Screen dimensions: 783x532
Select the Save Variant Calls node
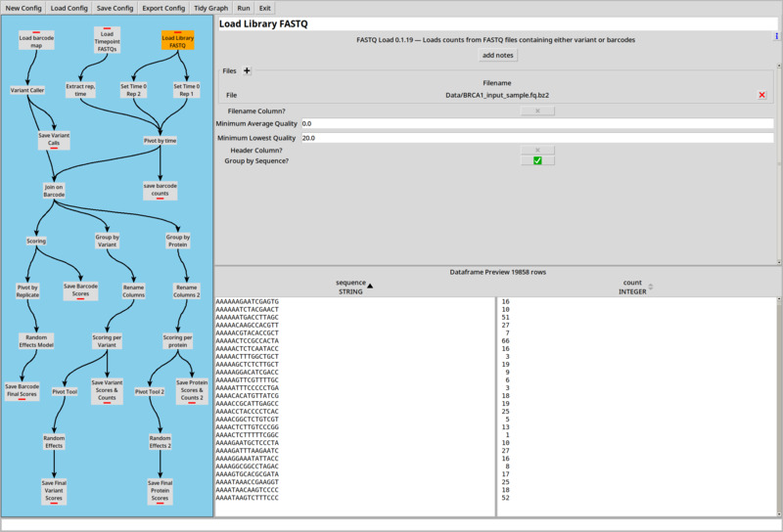tap(54, 139)
